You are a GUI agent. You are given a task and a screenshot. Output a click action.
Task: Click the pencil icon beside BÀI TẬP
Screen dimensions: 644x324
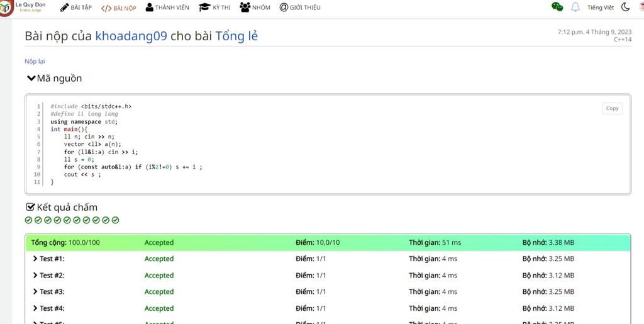[65, 8]
